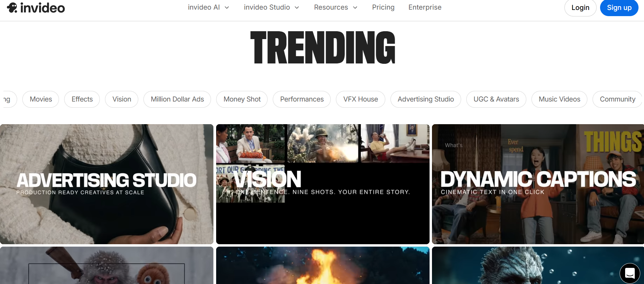644x284 pixels.
Task: Go to the Pricing page
Action: point(383,8)
